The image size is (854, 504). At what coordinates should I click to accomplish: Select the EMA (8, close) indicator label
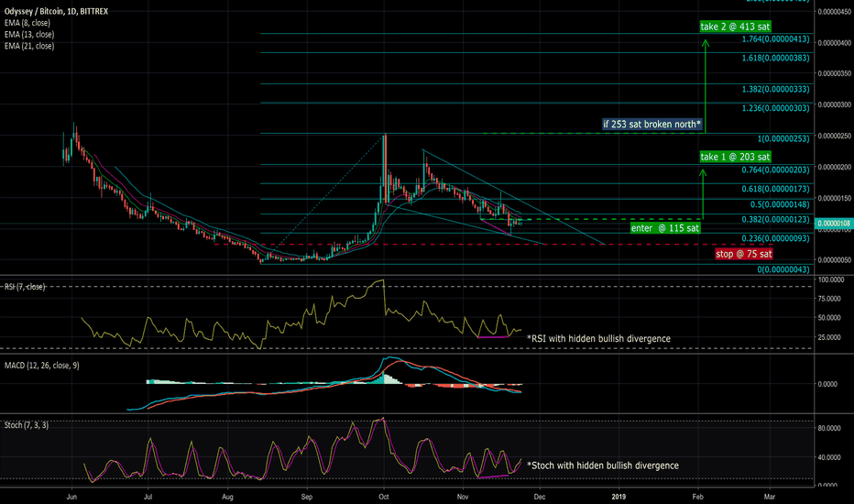coord(27,23)
